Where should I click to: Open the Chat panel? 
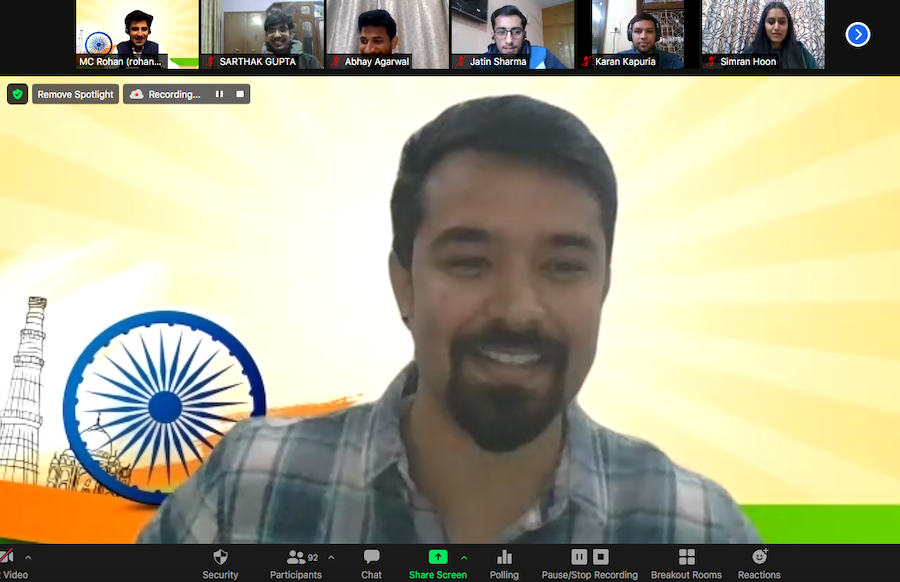coord(371,564)
